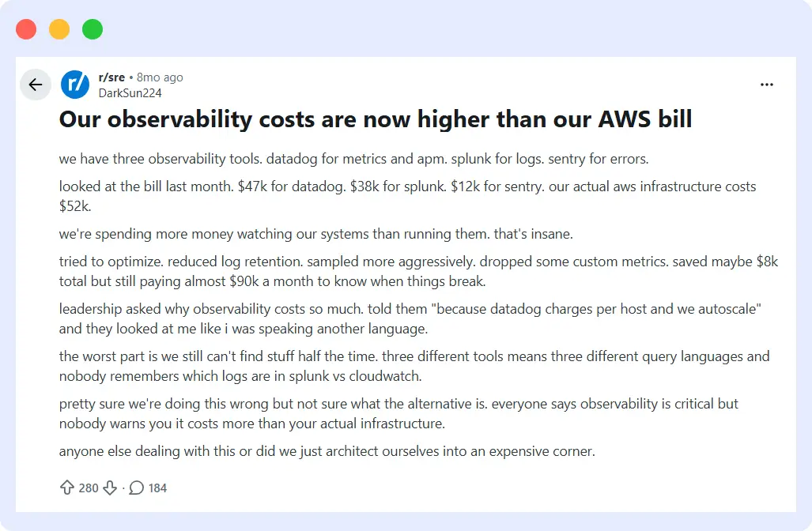Screen dimensions: 812x531
Task: Click the comment bubble icon
Action: point(136,488)
